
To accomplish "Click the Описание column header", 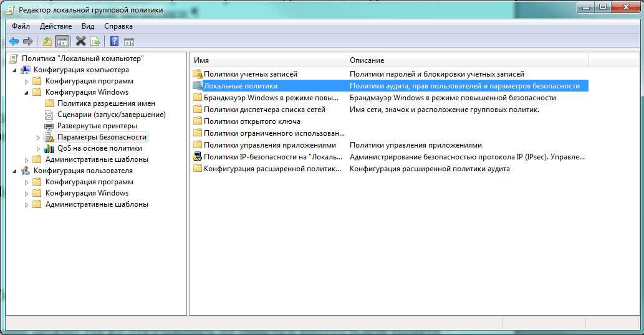I will [466, 60].
